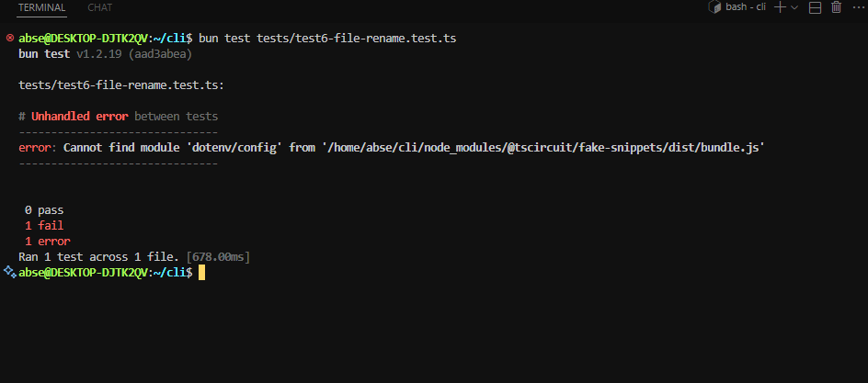The height and width of the screenshot is (383, 868).
Task: Open the new terminal launch profile dropdown
Action: coord(794,7)
